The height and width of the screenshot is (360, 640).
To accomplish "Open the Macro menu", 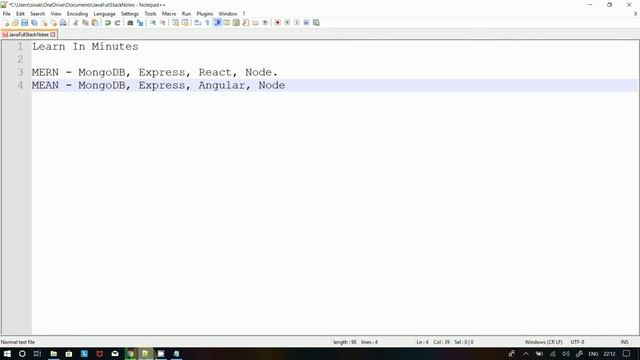I will pos(169,13).
